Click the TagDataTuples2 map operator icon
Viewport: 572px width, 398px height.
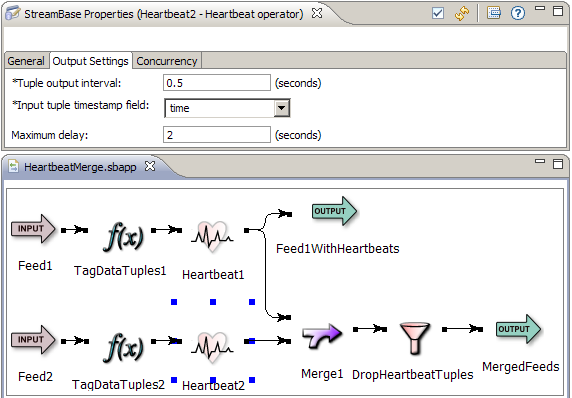(x=123, y=348)
